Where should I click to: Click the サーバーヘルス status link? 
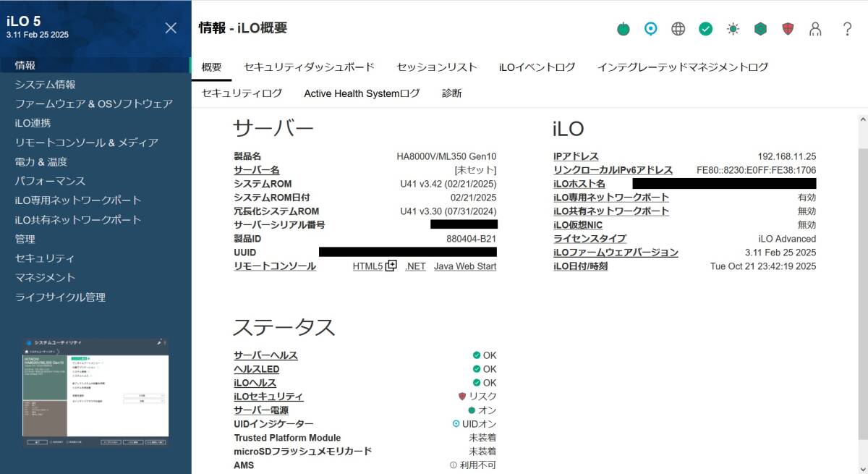click(x=265, y=355)
